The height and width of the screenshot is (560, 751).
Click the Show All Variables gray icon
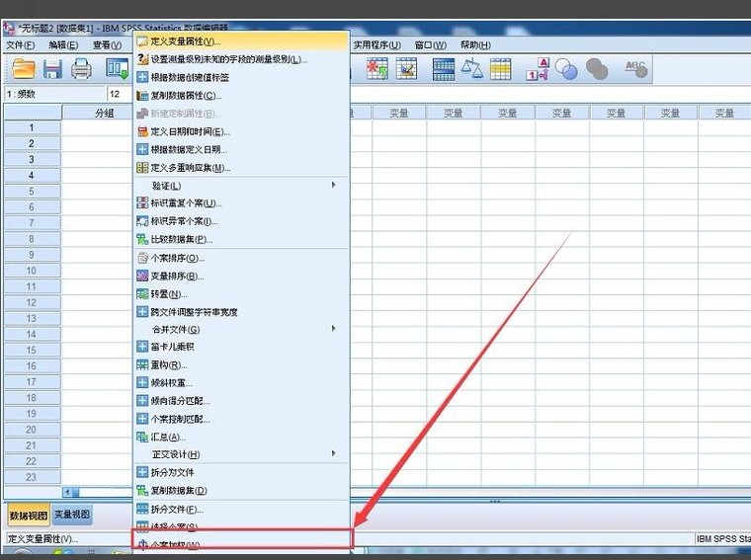click(x=597, y=69)
